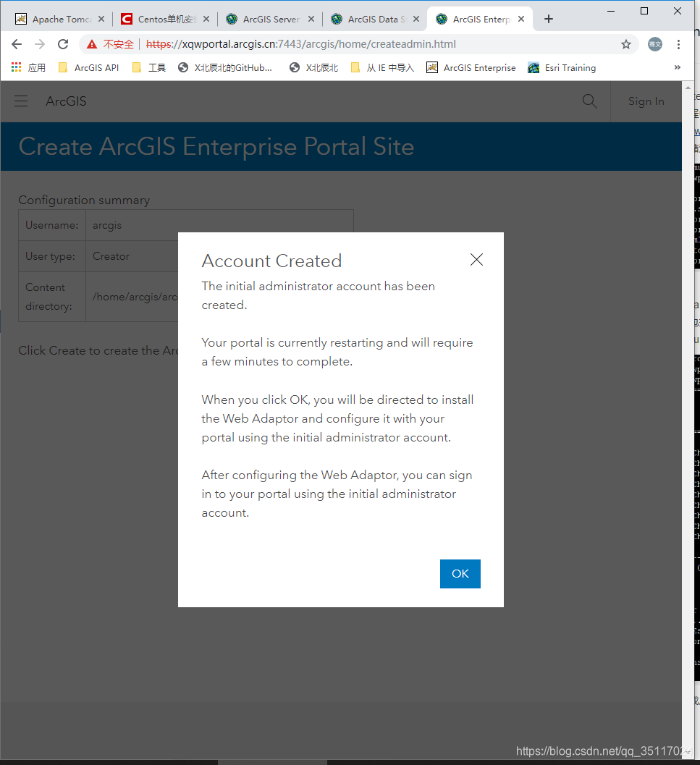Open ArcGIS Enterprise bookmark
This screenshot has height=765, width=700.
[x=471, y=67]
